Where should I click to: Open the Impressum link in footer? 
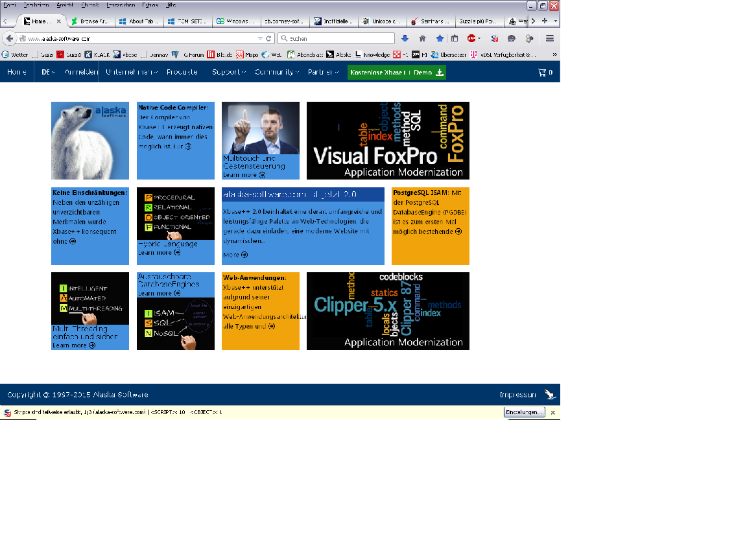click(x=517, y=395)
